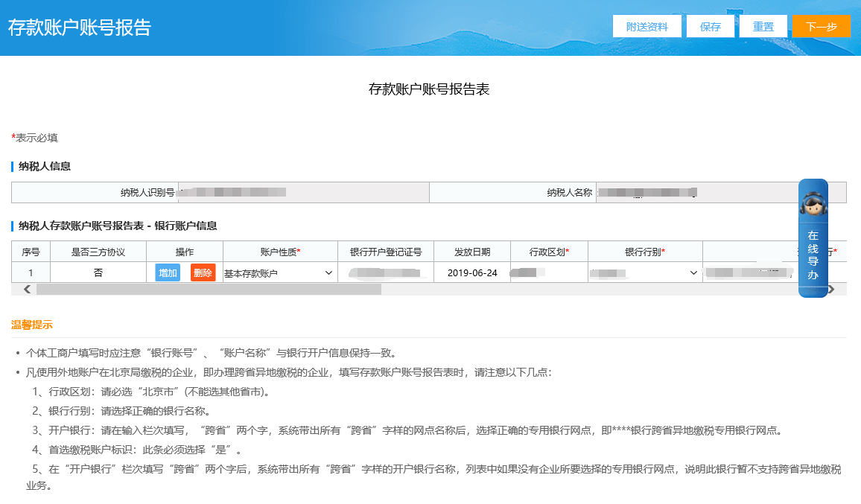This screenshot has height=504, width=861.
Task: Save the form with 保存
Action: pyautogui.click(x=710, y=26)
